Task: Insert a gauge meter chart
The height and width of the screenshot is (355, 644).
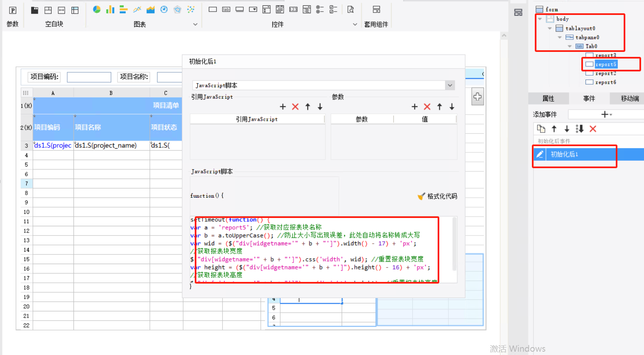Action: pos(164,9)
